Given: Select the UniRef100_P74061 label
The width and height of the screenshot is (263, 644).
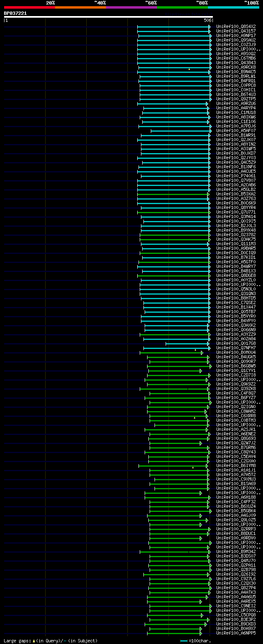Looking at the screenshot, I should tap(236, 176).
